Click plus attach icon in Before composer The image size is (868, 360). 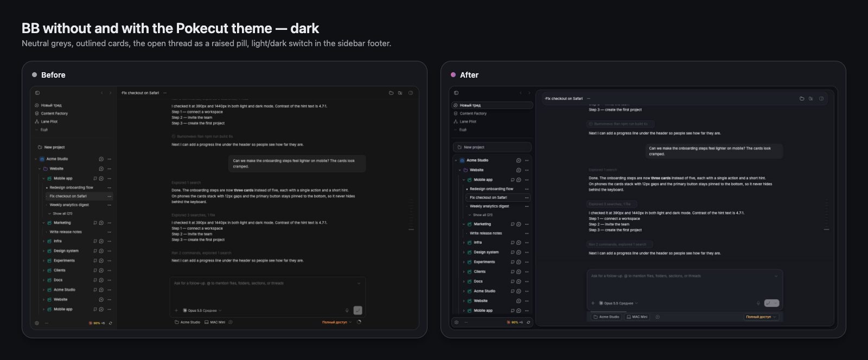coord(176,311)
